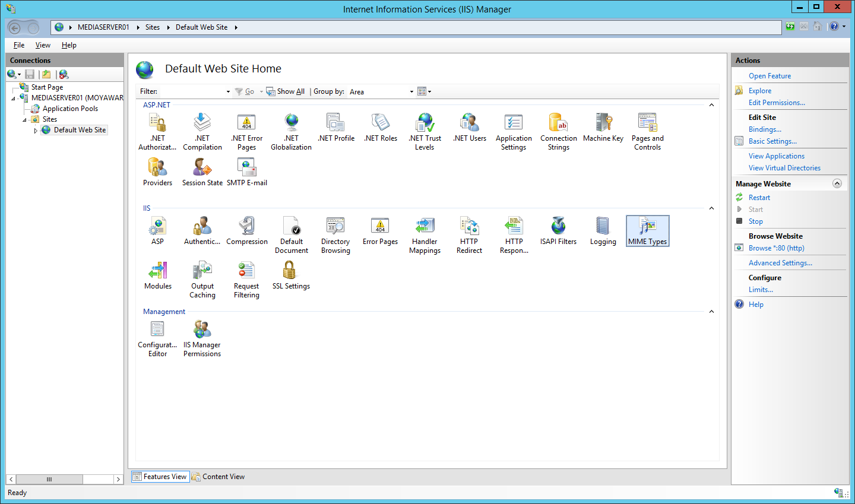Select the ISAPI Filters feature
The image size is (855, 504).
558,231
